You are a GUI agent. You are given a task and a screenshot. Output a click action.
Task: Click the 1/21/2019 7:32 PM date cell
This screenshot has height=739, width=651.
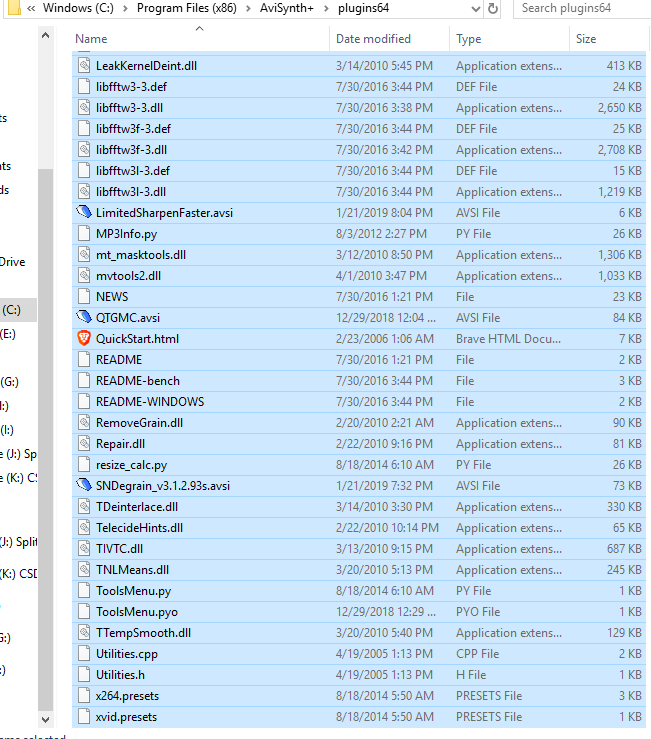[x=384, y=485]
